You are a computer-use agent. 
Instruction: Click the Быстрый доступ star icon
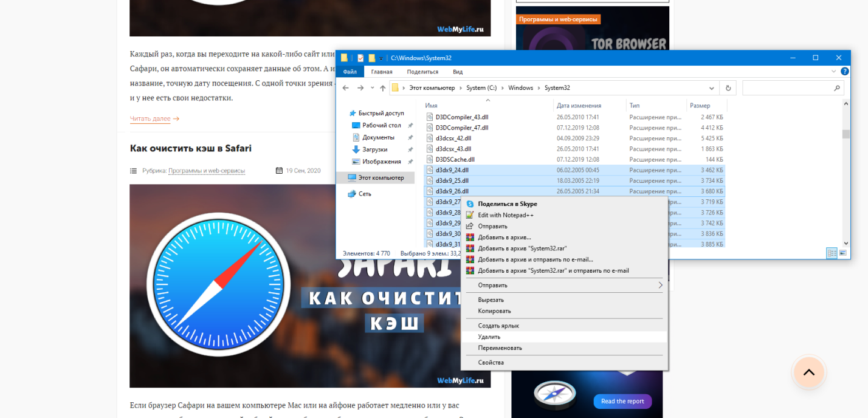click(x=352, y=113)
